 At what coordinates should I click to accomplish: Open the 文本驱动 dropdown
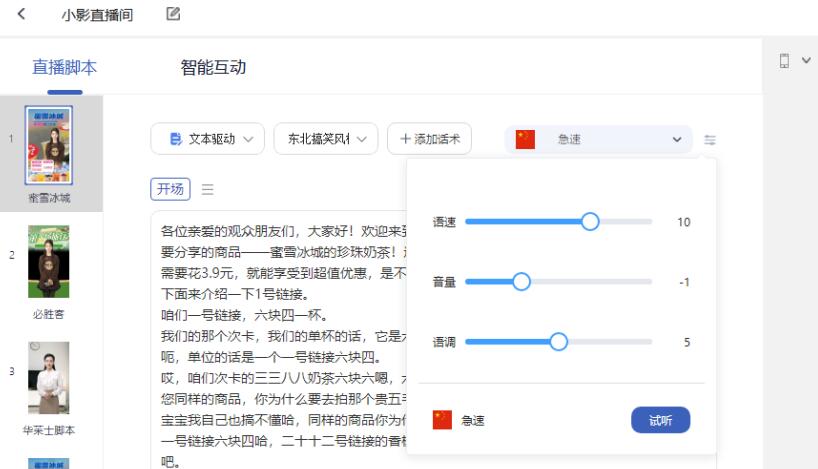click(208, 139)
